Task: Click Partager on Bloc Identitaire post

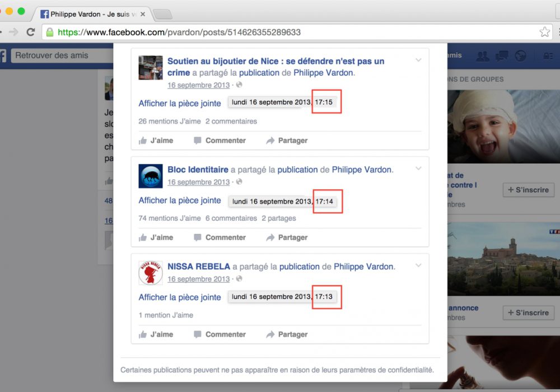Action: coord(287,237)
